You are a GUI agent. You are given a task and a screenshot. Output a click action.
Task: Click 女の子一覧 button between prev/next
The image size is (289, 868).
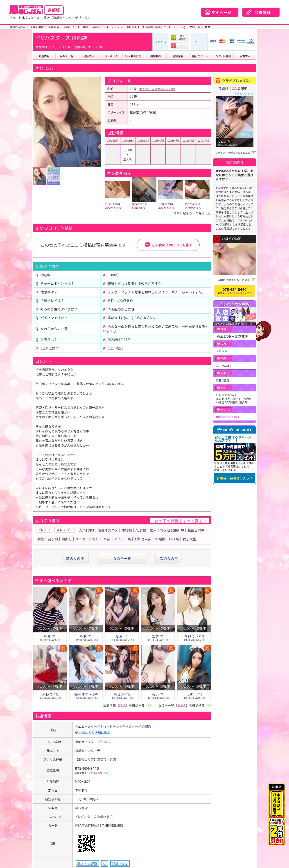pyautogui.click(x=122, y=558)
